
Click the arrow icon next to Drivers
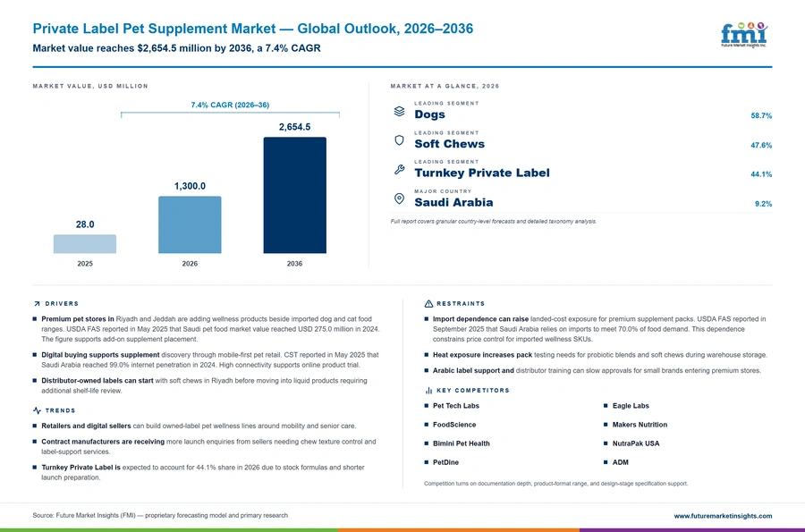click(37, 304)
